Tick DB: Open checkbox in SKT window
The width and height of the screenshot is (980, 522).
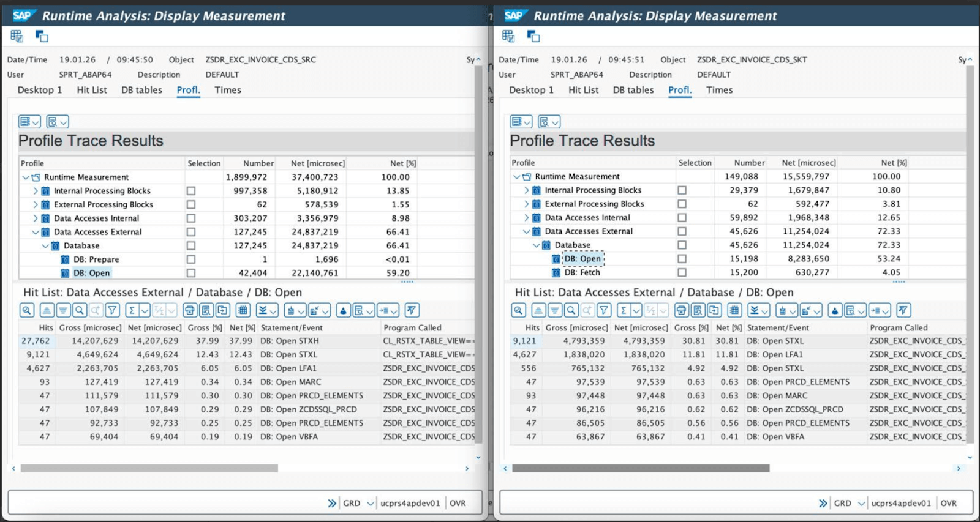click(682, 259)
